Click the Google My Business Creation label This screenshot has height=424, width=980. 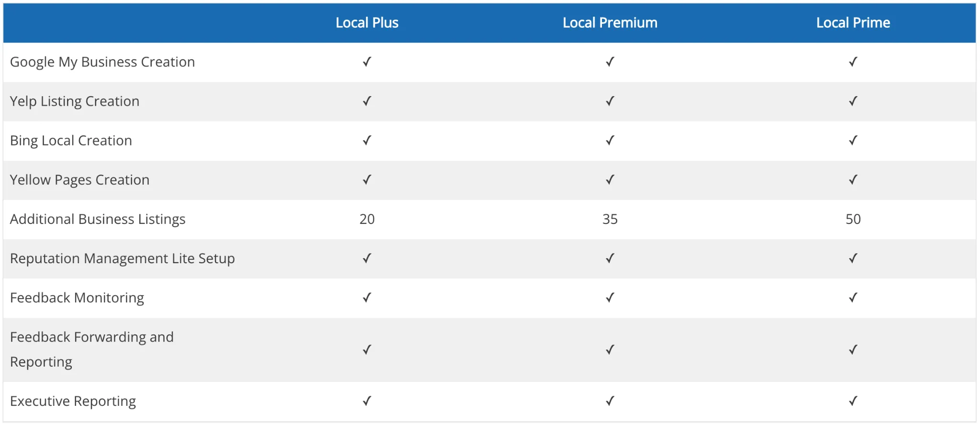pos(102,62)
